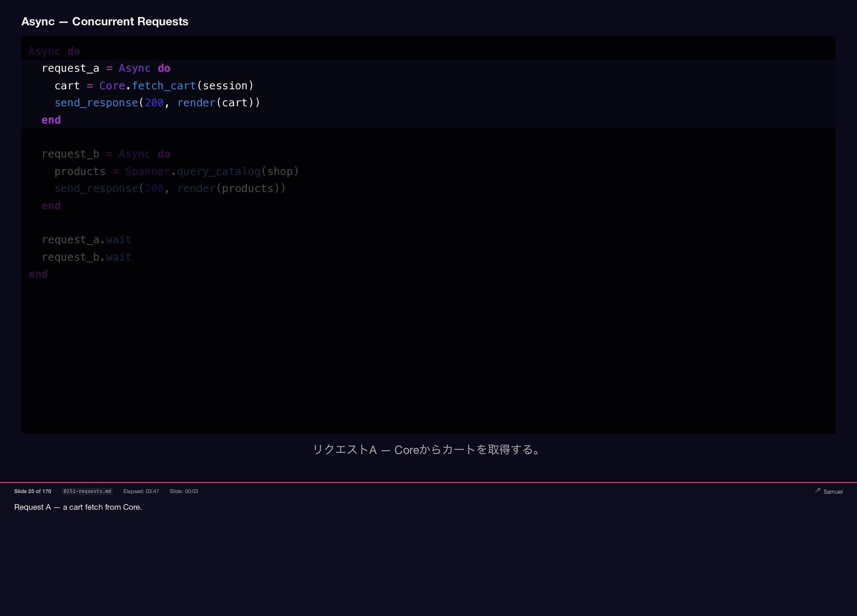Click the dimmed request_b = Async do line
This screenshot has width=857, height=616.
[x=106, y=154]
